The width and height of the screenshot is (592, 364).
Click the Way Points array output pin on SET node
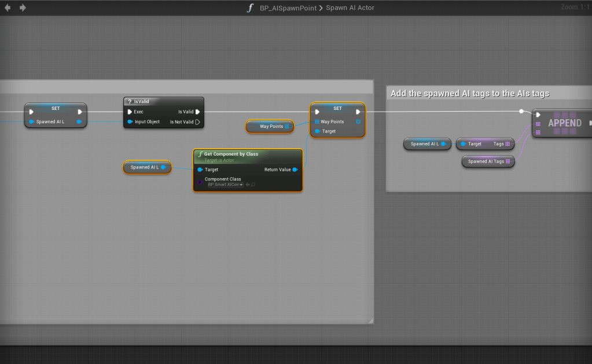click(x=359, y=122)
